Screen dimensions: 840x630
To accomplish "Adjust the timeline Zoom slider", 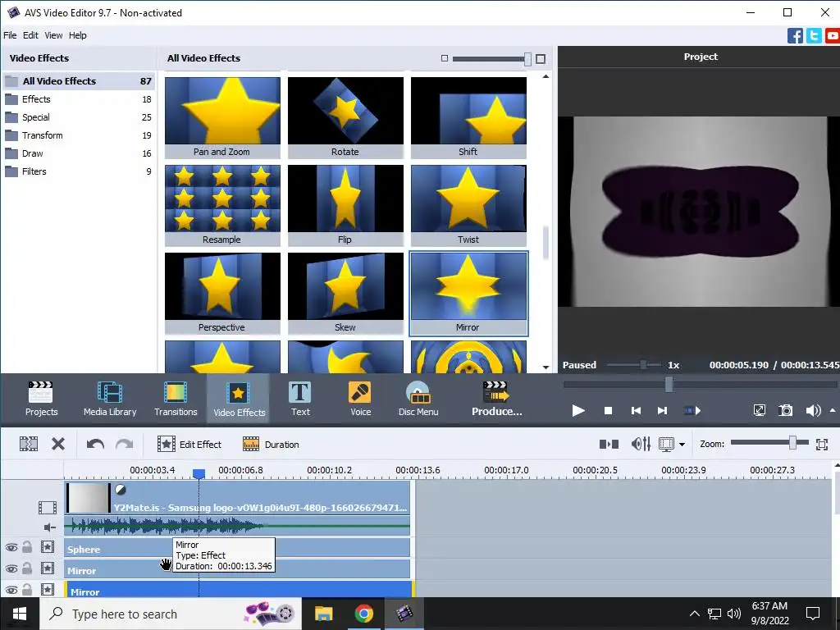I will click(x=792, y=442).
